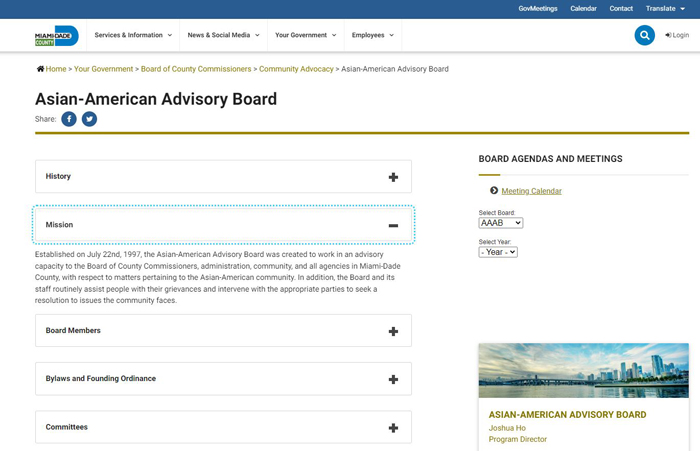Share page on Facebook

coord(69,119)
